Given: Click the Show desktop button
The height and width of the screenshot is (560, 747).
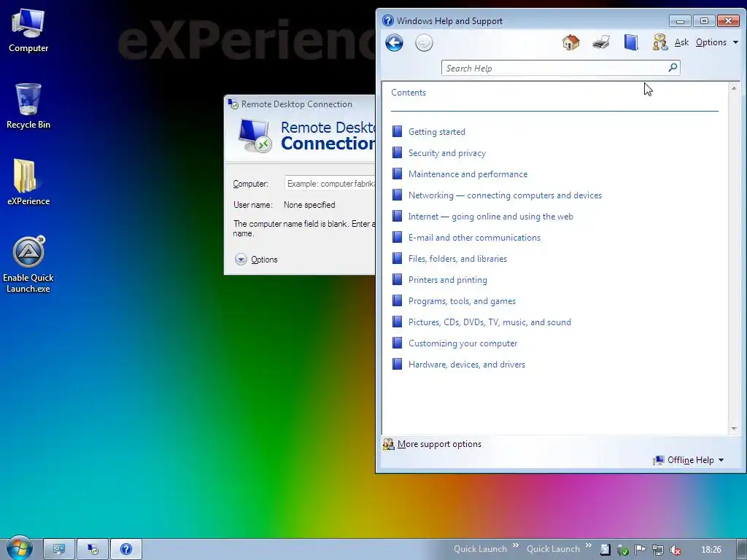Looking at the screenshot, I should (742, 550).
